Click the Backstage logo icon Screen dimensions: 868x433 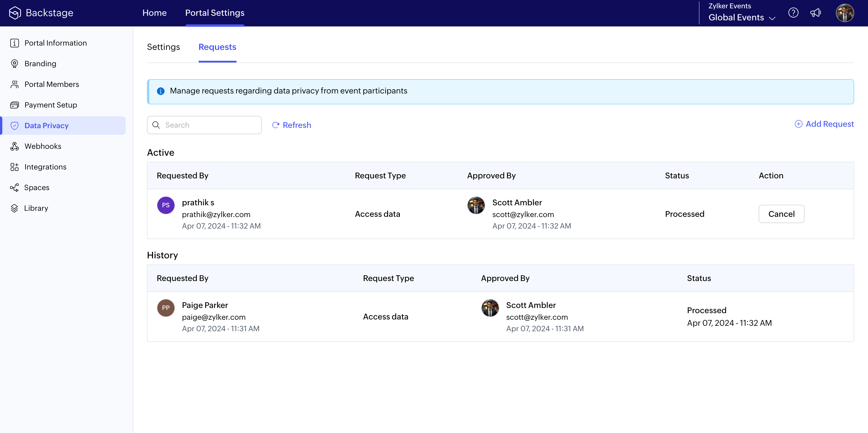pos(15,13)
